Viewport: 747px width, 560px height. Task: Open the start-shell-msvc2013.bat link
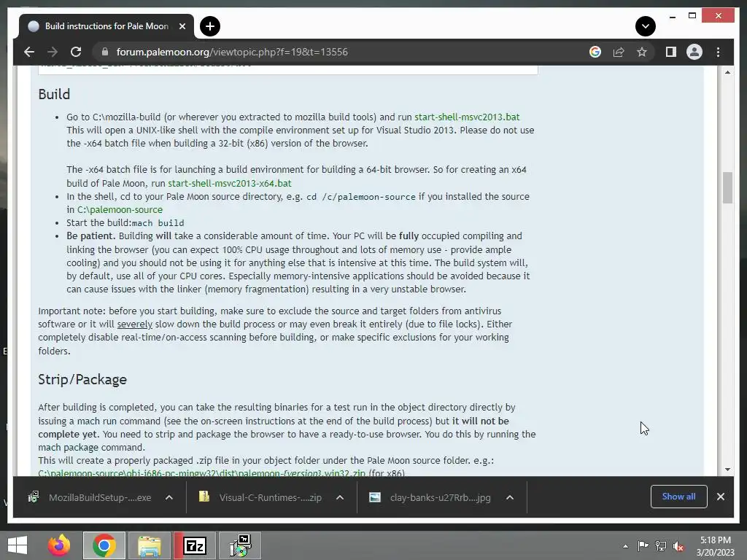point(467,117)
